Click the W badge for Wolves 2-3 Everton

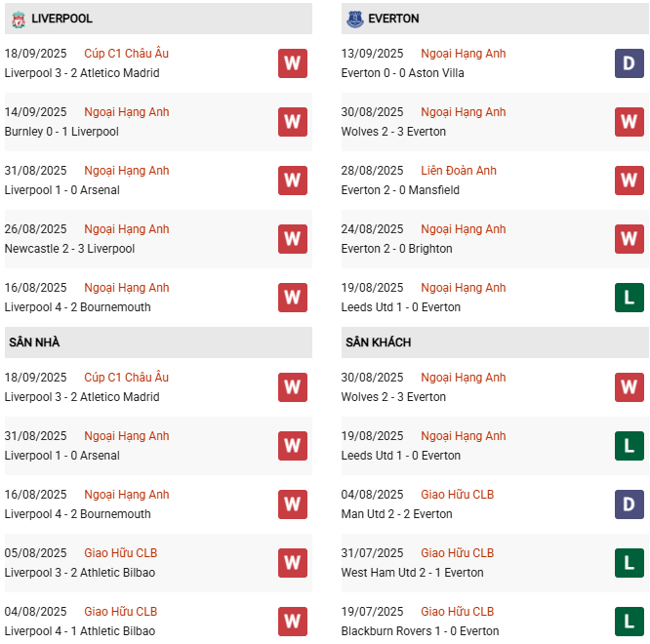630,122
